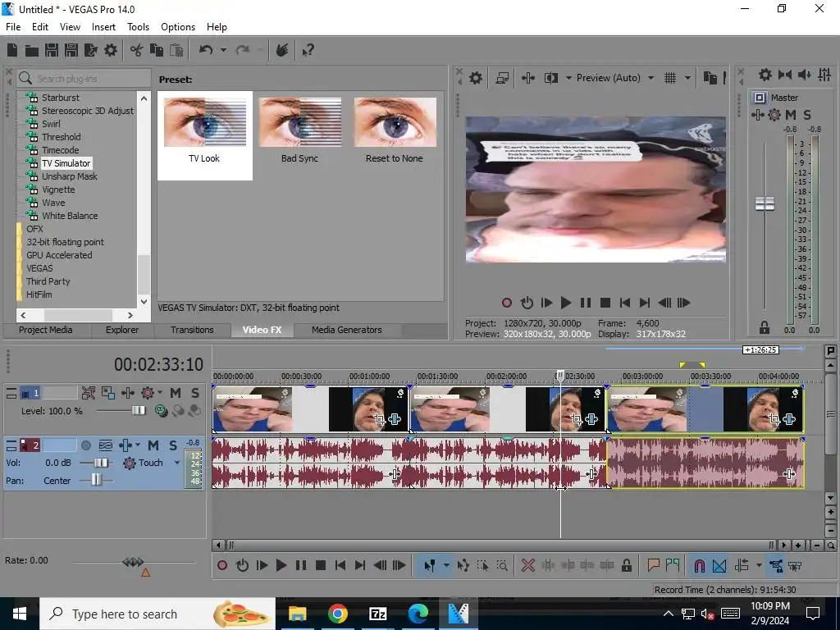Image resolution: width=840 pixels, height=630 pixels.
Task: Open preview Project Video Properties gear
Action: tap(476, 78)
